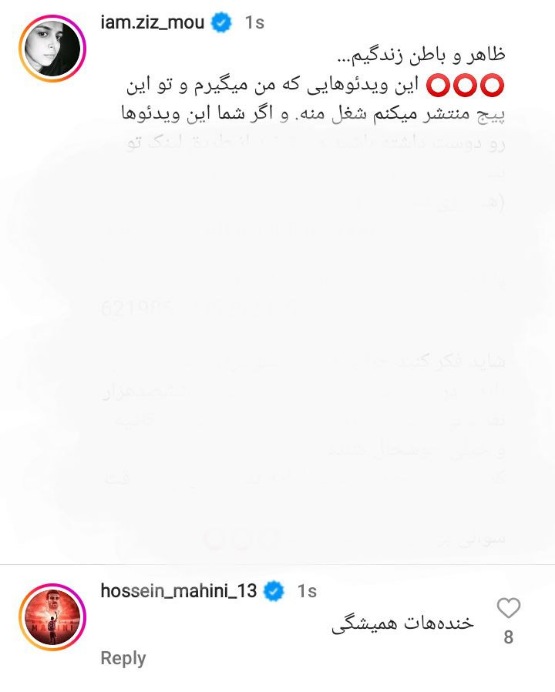
Task: Click the middle red circle emoji in the caption
Action: (x=465, y=86)
